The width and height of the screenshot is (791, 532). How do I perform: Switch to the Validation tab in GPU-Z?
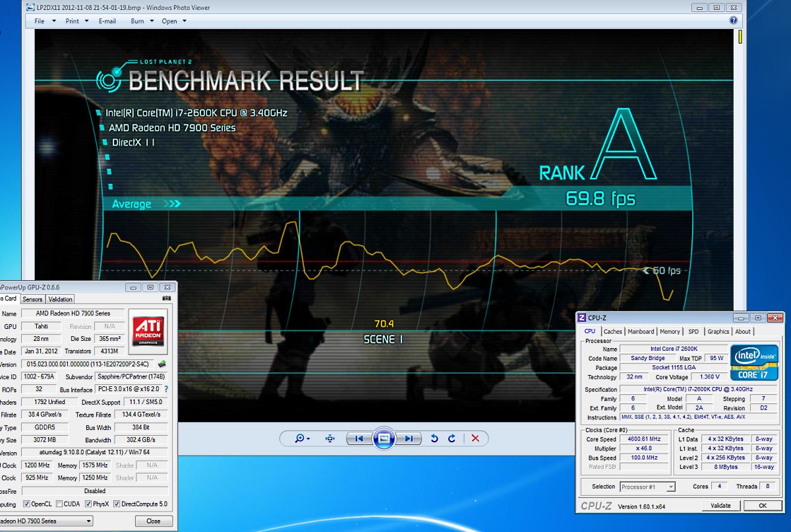click(x=61, y=299)
